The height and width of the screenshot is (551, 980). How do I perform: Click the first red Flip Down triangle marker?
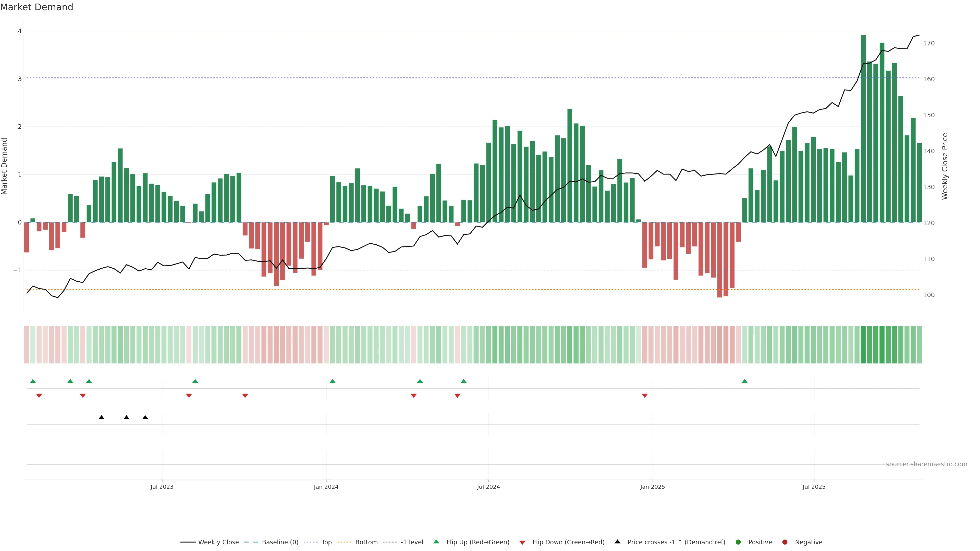tap(39, 396)
